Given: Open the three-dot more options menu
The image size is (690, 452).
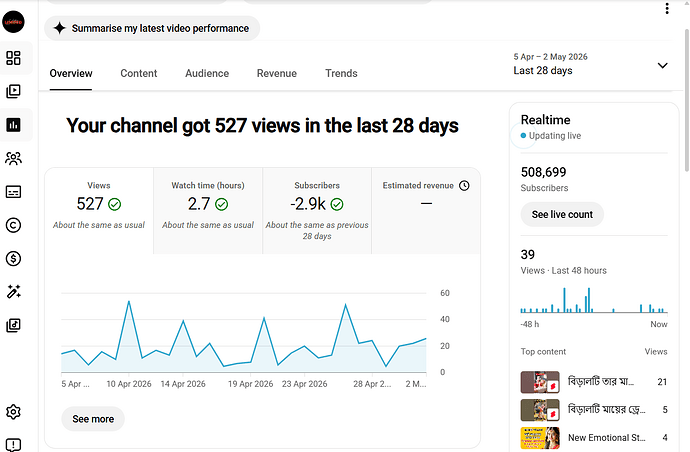Looking at the screenshot, I should coord(667,8).
